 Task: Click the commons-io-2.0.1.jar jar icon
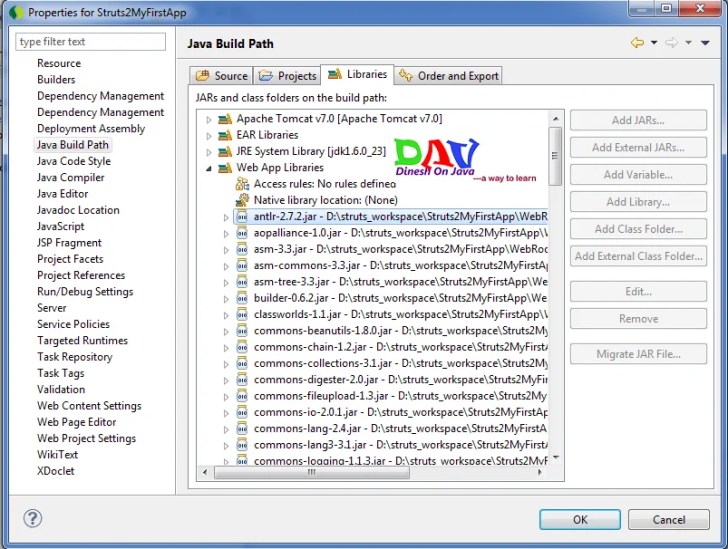click(x=242, y=412)
